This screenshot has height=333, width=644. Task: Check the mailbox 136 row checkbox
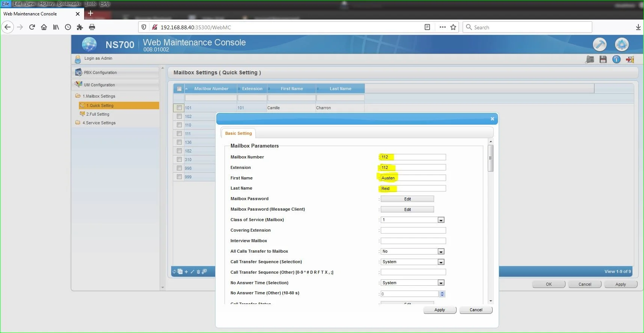tap(179, 142)
